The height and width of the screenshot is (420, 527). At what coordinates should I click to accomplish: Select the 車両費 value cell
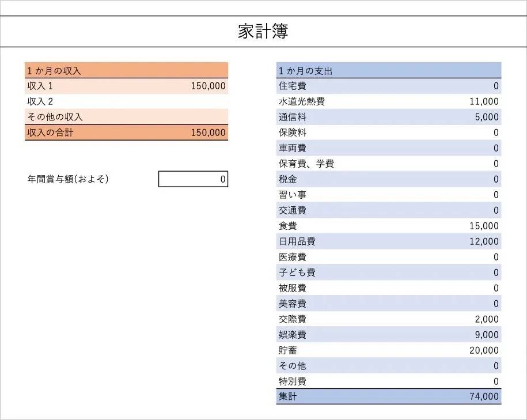coord(496,148)
